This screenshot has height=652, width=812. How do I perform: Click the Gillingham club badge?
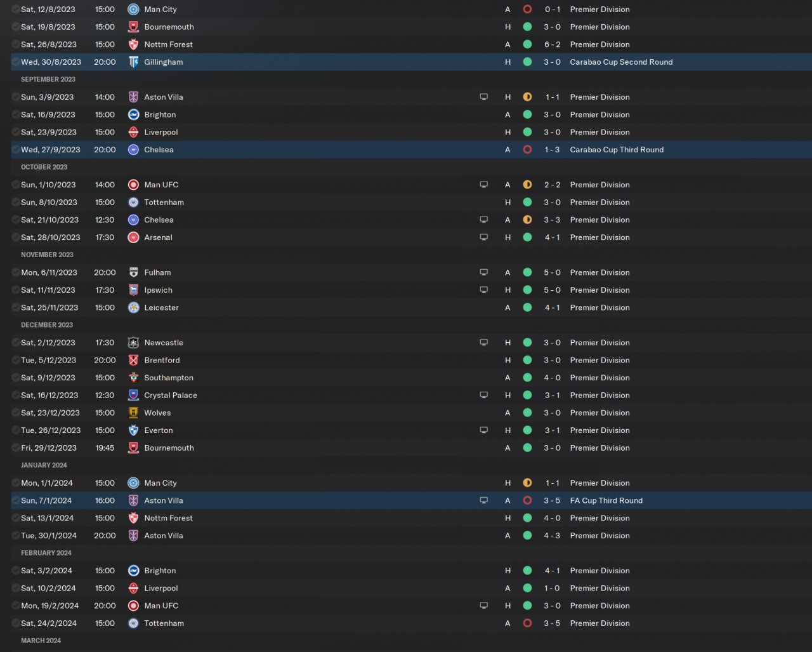point(133,62)
